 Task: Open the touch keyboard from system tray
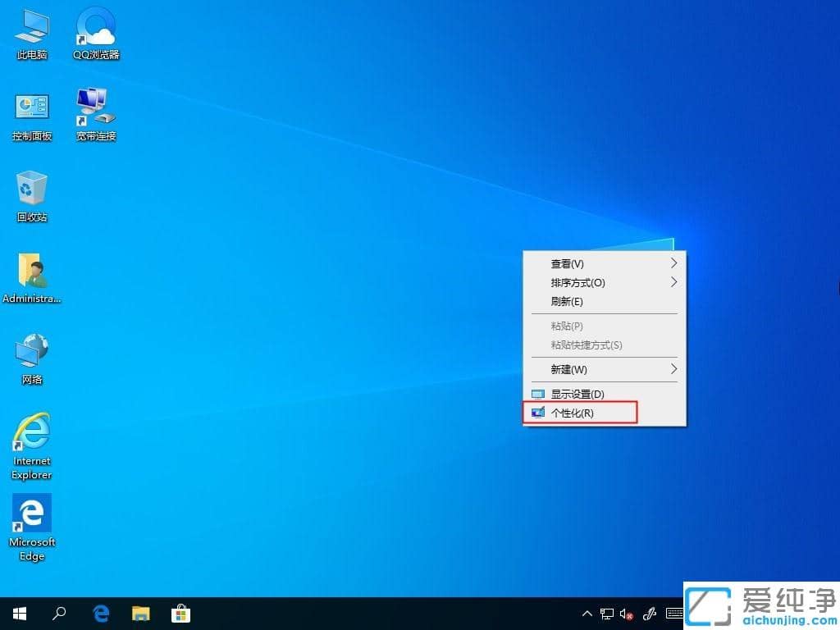[x=673, y=613]
